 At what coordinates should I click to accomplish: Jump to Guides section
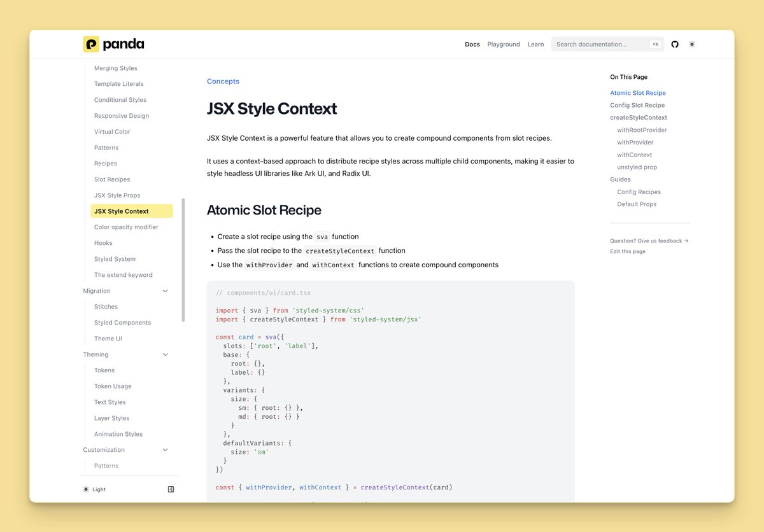pyautogui.click(x=620, y=179)
